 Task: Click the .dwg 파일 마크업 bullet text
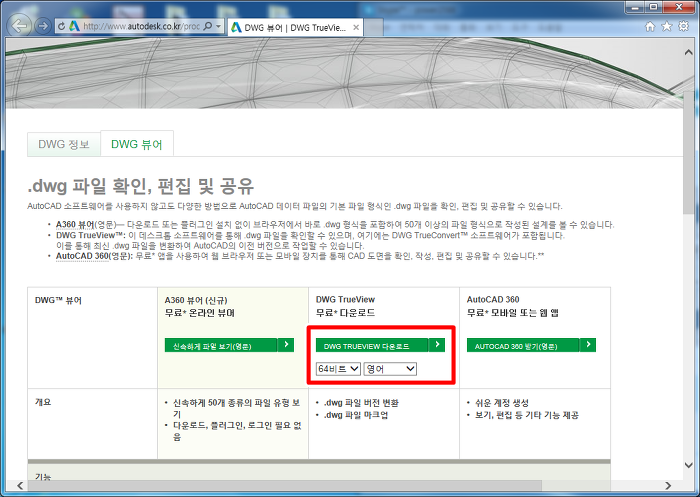[x=356, y=415]
